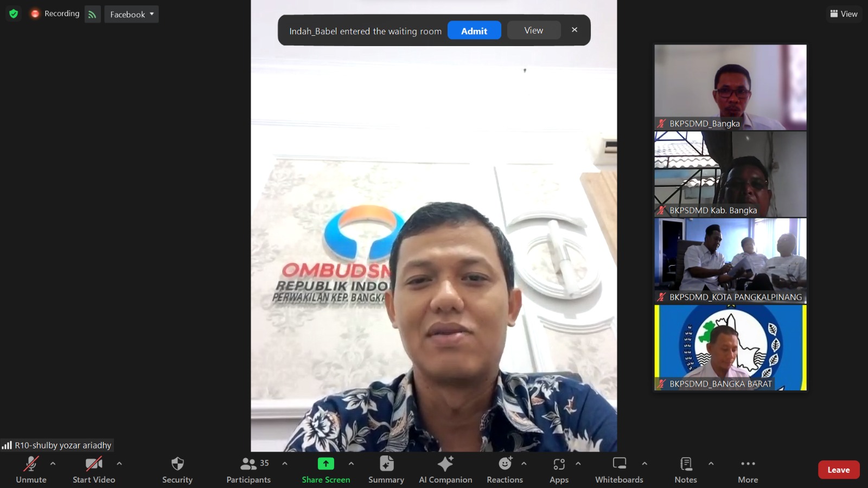Start Video with the camera toggle
Screen dimensions: 868x488
coord(94,464)
